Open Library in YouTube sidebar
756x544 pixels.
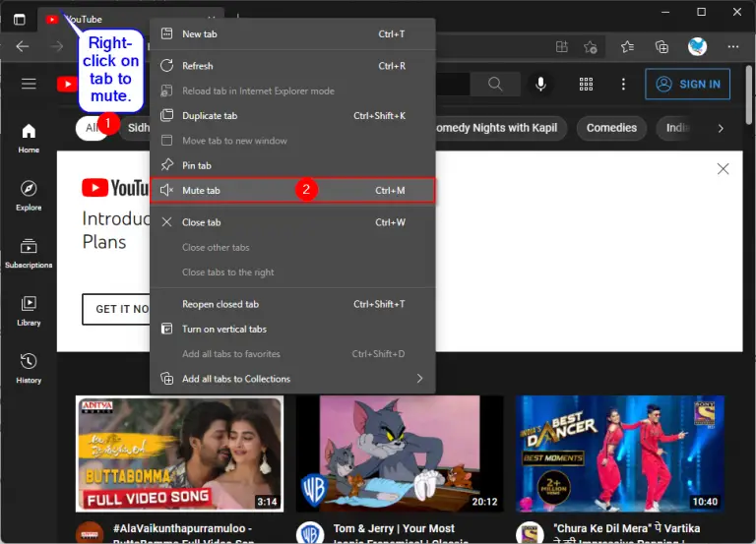click(x=29, y=311)
